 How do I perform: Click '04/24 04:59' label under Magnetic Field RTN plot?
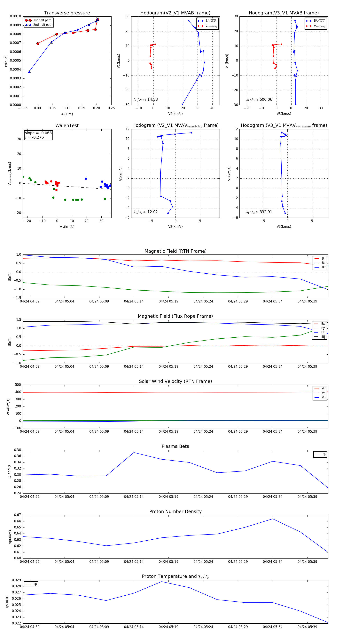point(30,301)
